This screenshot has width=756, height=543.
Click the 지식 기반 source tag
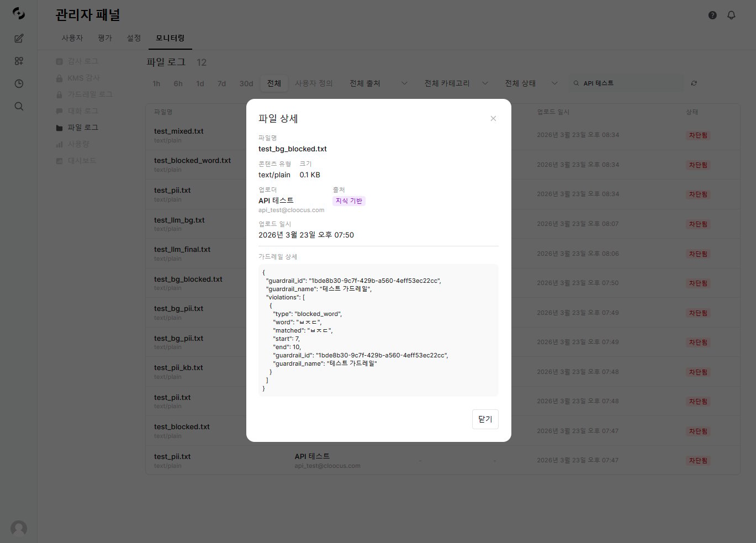click(x=349, y=201)
